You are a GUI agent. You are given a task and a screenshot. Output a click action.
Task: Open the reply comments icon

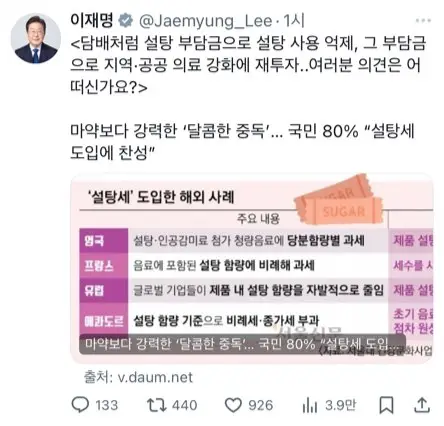(80, 404)
